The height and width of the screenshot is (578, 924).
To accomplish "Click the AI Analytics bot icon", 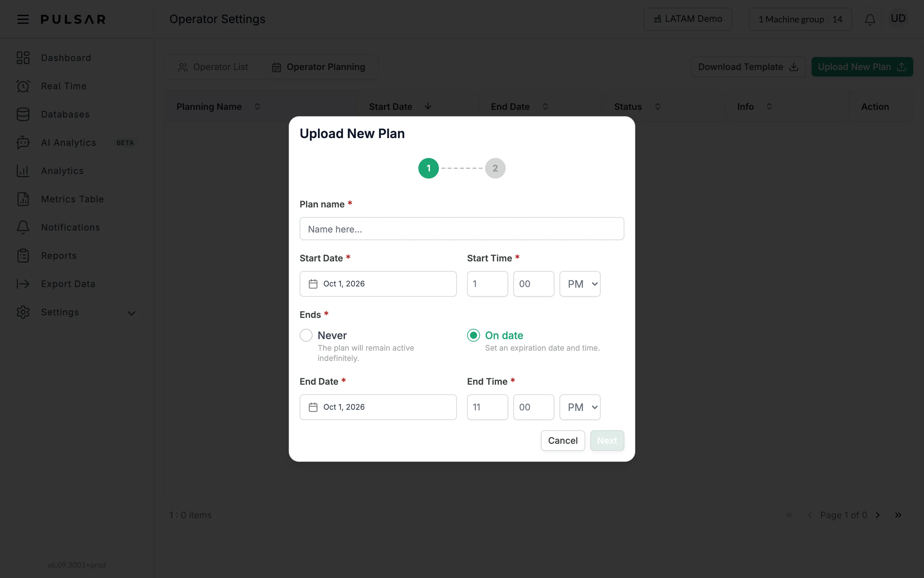I will (23, 143).
